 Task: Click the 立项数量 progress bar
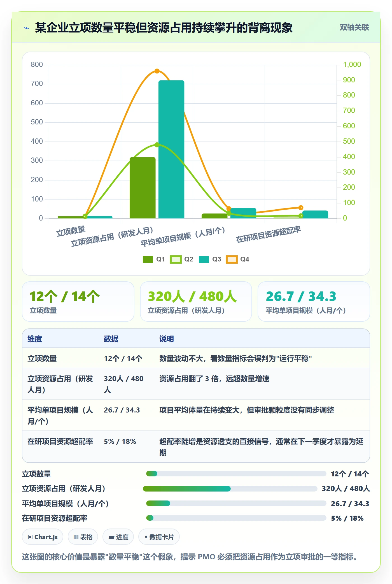(236, 474)
